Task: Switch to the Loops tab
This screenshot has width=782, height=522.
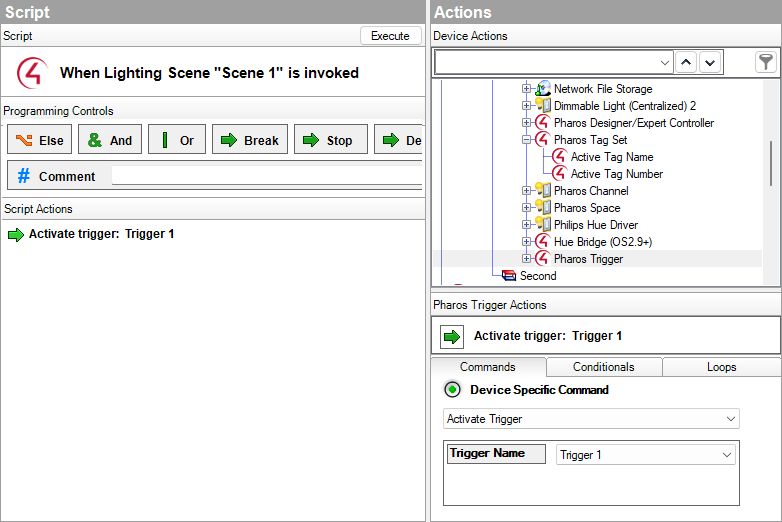Action: point(721,367)
